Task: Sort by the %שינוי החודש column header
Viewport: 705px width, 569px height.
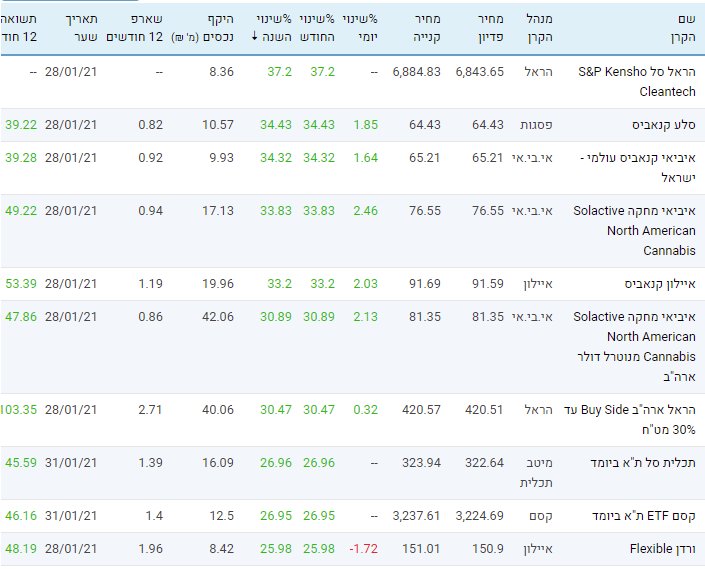Action: [x=317, y=28]
